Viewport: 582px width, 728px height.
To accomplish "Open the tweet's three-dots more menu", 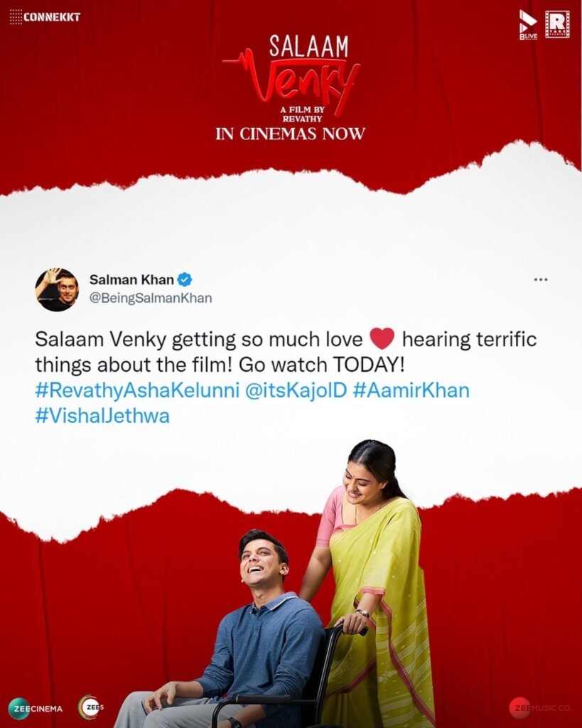I will pos(541,279).
